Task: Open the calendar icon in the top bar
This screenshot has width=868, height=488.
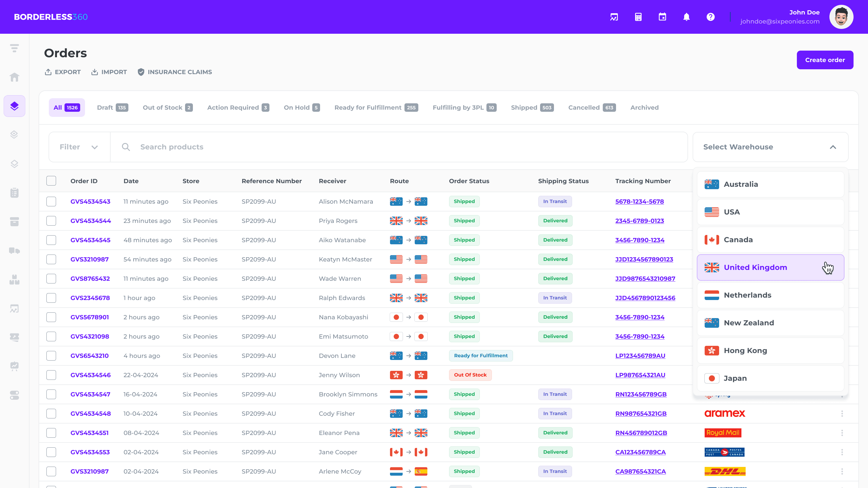Action: click(662, 17)
